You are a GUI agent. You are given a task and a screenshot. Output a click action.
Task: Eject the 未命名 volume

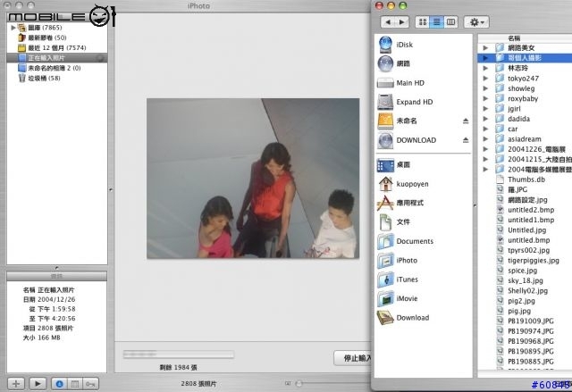466,121
